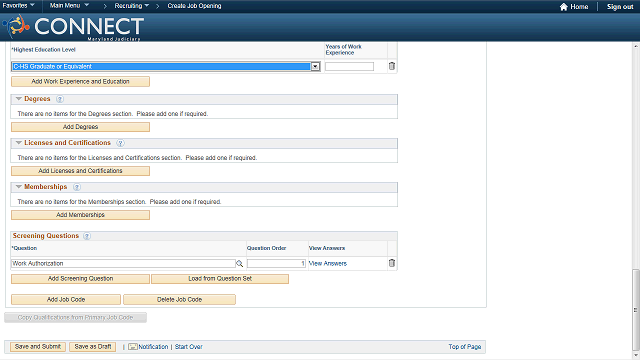Delete the Work Authorization question trash icon

coord(392,263)
